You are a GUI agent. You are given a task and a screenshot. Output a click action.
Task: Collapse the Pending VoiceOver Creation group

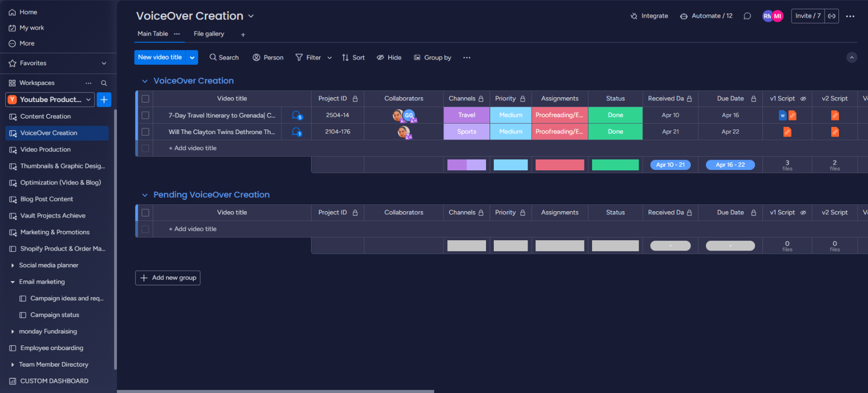pos(145,195)
